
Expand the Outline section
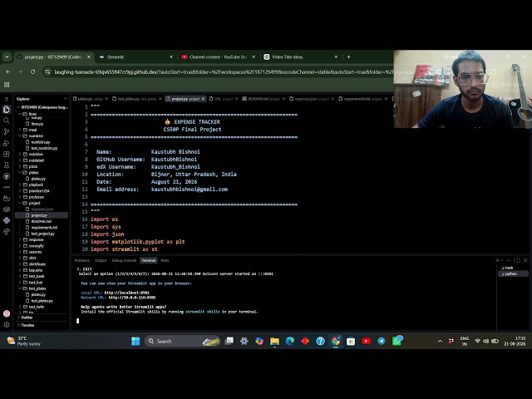click(x=27, y=318)
